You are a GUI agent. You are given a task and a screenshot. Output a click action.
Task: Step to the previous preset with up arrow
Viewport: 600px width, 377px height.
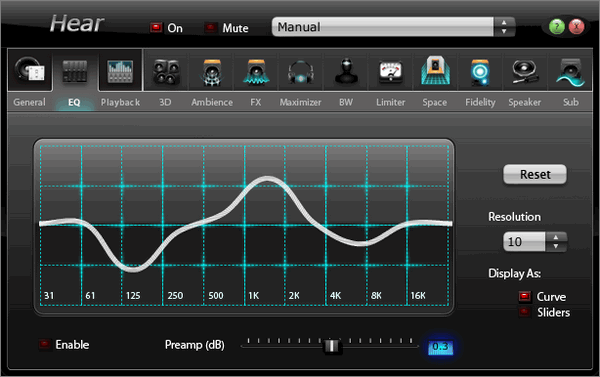pyautogui.click(x=504, y=22)
